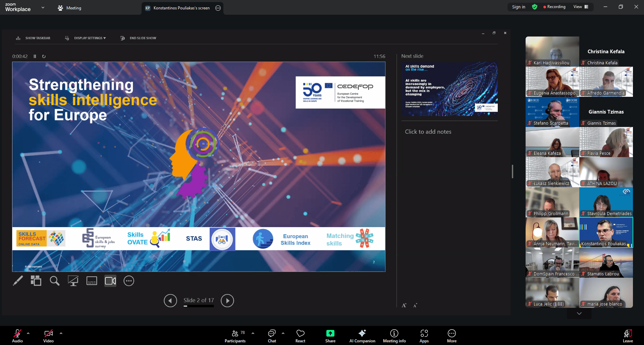Select the pen and laser pointer tool
The image size is (644, 345).
[18, 281]
